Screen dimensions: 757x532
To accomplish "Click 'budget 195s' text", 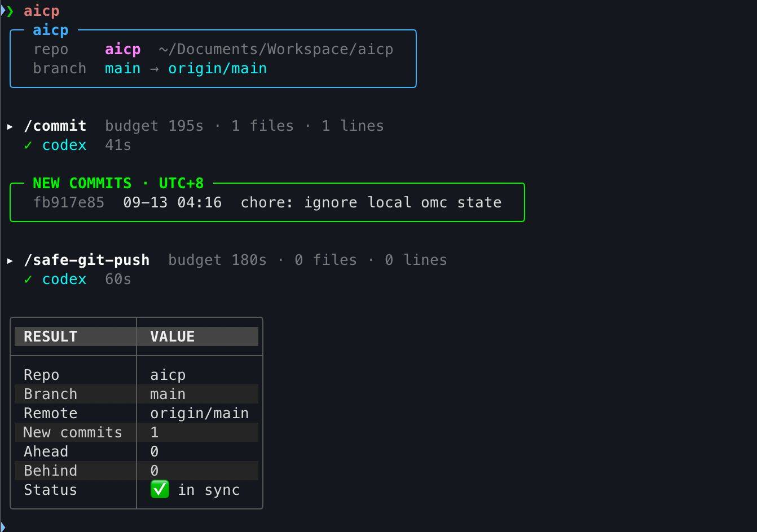I will coord(154,126).
